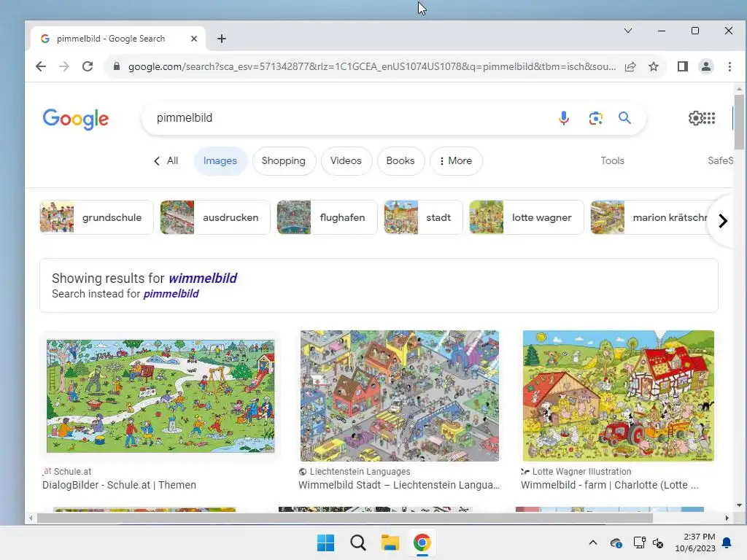Expand the More search categories
The image size is (747, 560).
pyautogui.click(x=456, y=161)
